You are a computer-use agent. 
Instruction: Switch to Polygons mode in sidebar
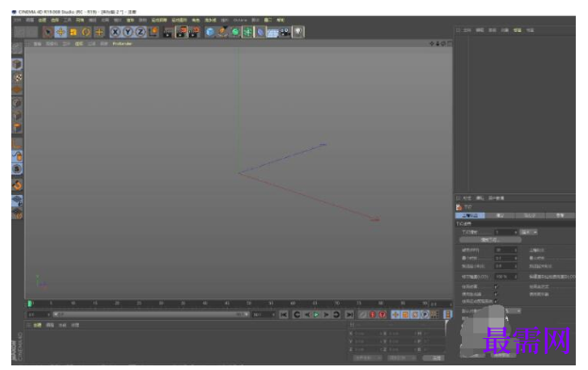(x=17, y=128)
